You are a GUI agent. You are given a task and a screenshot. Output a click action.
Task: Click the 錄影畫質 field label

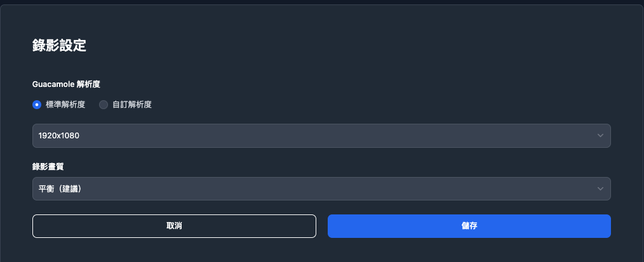coord(48,167)
